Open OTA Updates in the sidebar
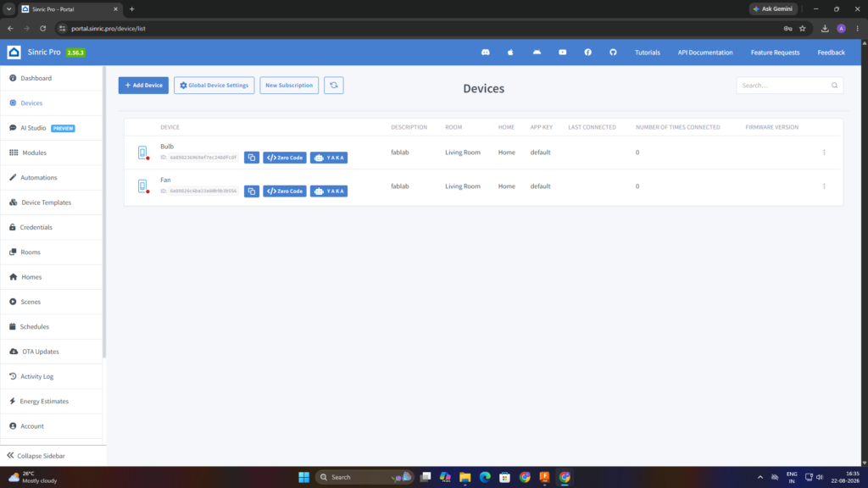 (52, 352)
